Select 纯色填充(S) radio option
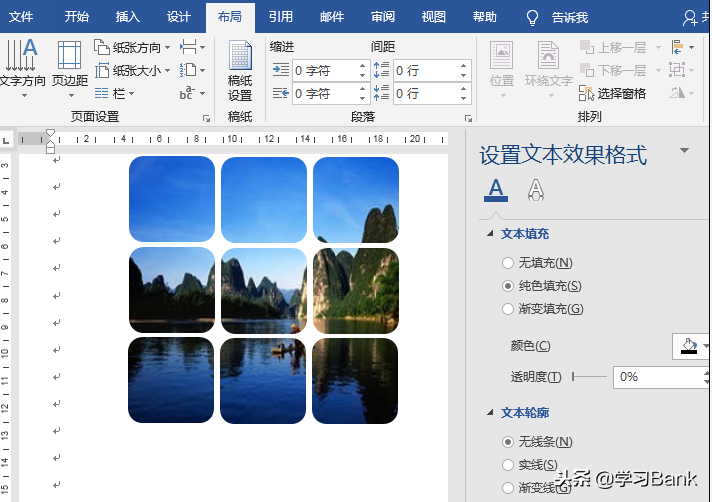This screenshot has width=712, height=502. point(508,286)
